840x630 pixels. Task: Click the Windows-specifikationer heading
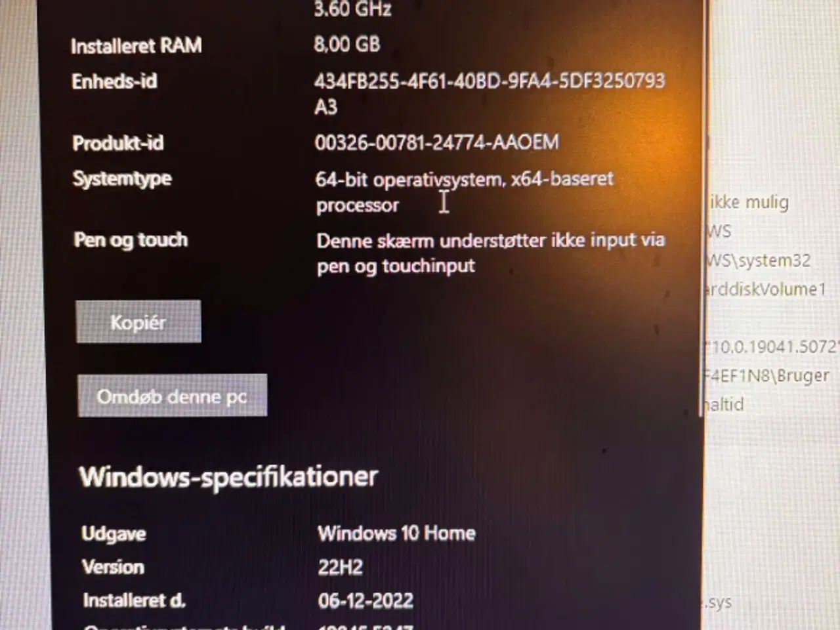pyautogui.click(x=228, y=477)
